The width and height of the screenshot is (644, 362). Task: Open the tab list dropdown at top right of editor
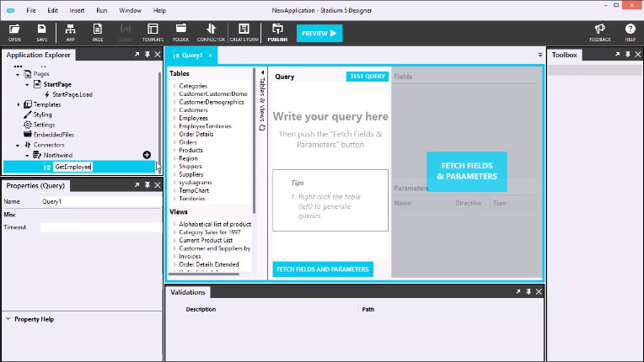pyautogui.click(x=540, y=55)
